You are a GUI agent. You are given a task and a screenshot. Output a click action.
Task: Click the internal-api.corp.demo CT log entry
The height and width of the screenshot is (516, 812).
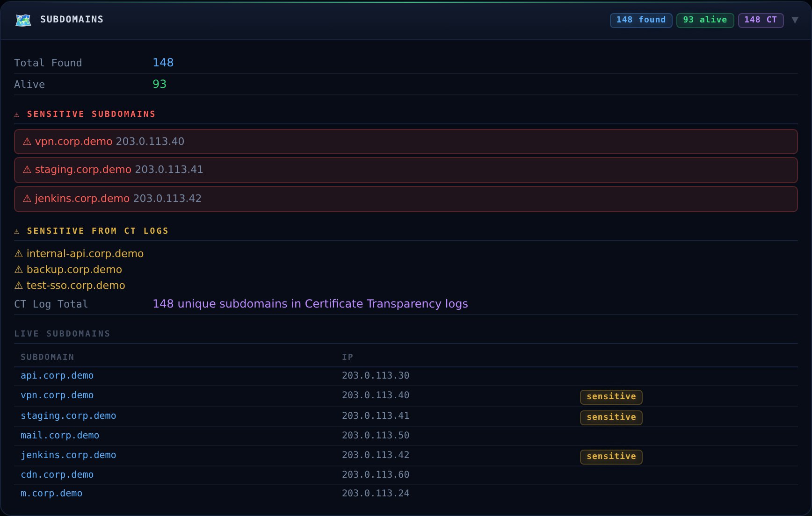click(x=85, y=254)
